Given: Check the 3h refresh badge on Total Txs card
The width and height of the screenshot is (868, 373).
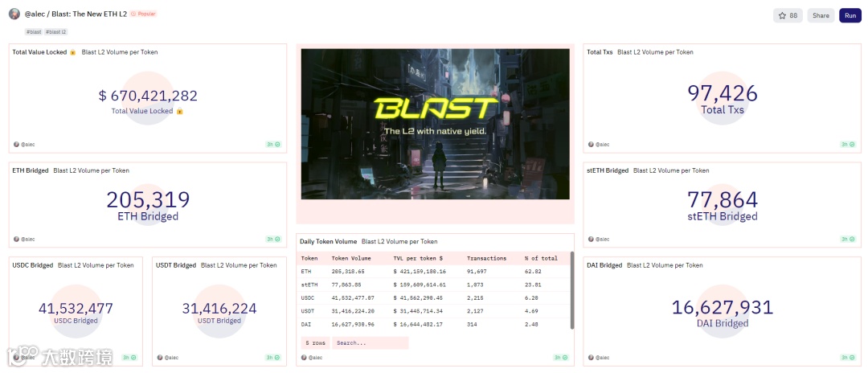Looking at the screenshot, I should click(x=848, y=145).
